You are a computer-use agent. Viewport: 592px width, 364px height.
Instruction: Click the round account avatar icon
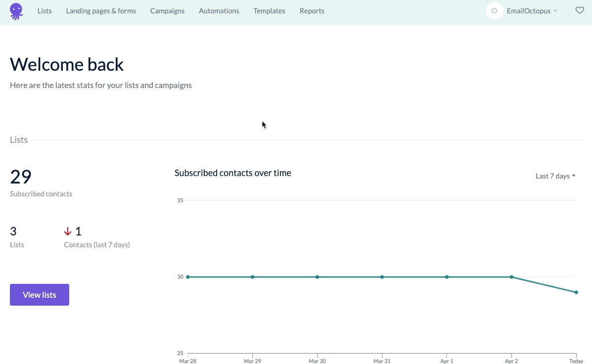pos(494,11)
